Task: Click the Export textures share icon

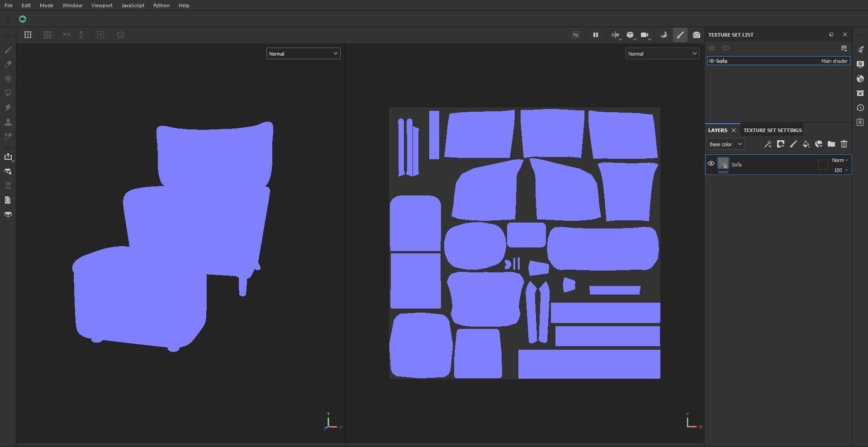Action: point(8,157)
